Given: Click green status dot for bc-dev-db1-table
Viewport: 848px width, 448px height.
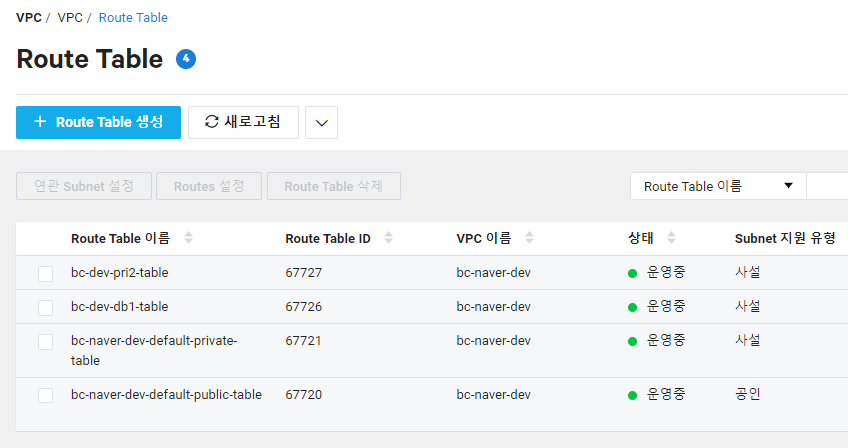Looking at the screenshot, I should coord(632,307).
